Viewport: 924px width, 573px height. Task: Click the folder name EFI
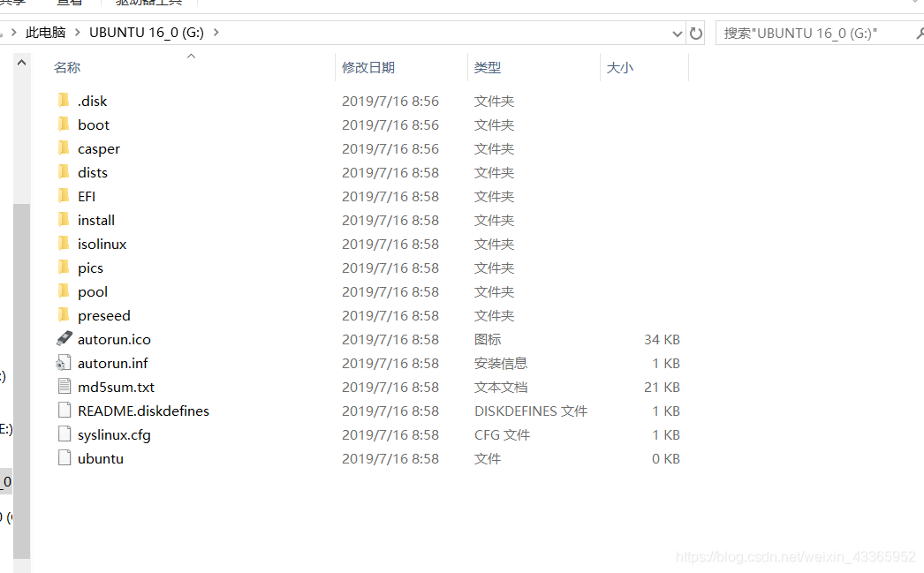click(87, 196)
